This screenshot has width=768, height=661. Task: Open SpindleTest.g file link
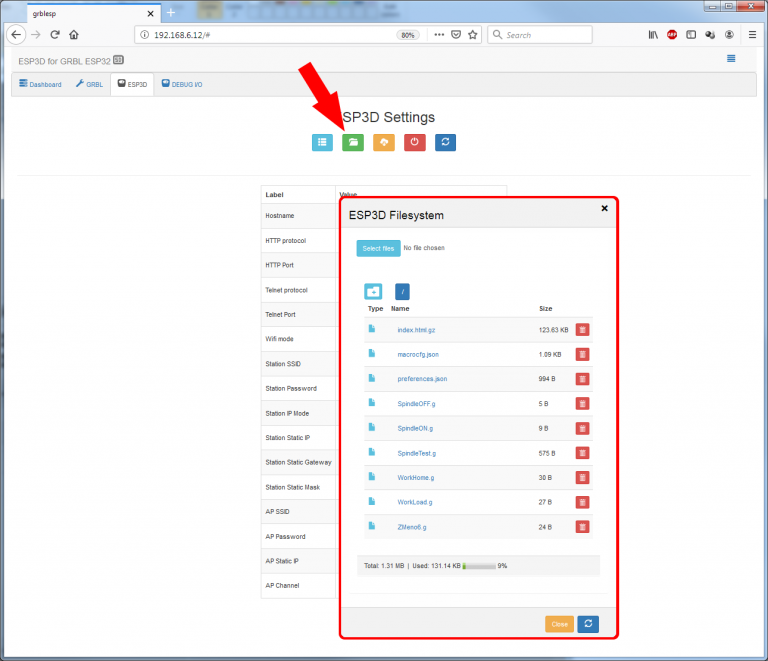coord(417,453)
